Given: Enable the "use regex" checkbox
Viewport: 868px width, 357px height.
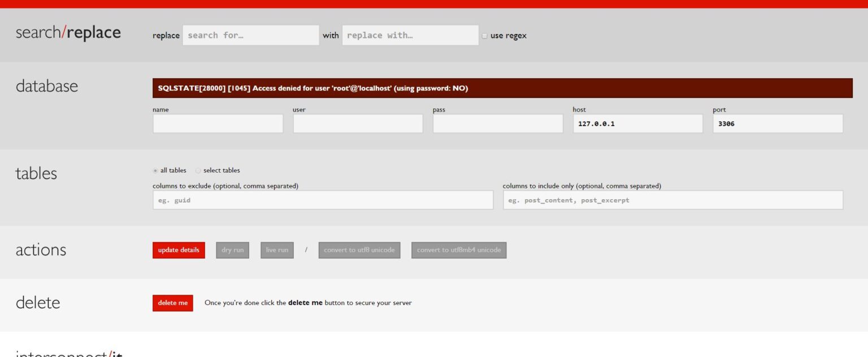Looking at the screenshot, I should coord(485,36).
